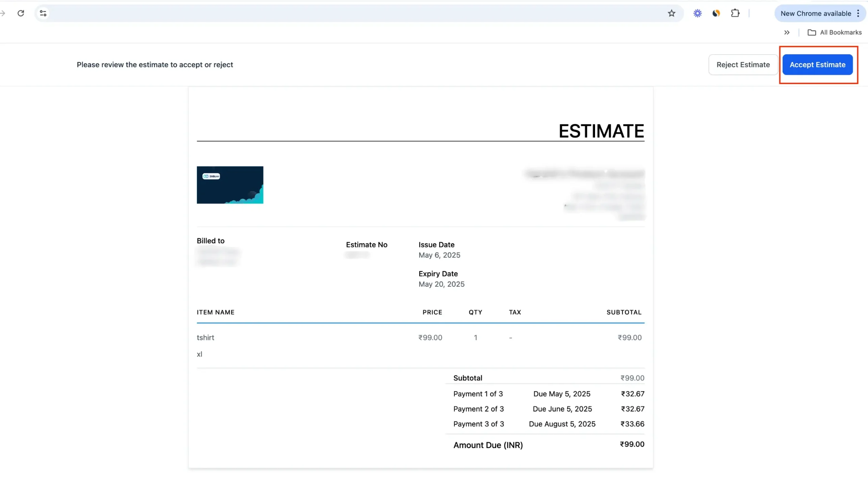868x481 pixels.
Task: Click the QTY column header
Action: click(x=475, y=312)
